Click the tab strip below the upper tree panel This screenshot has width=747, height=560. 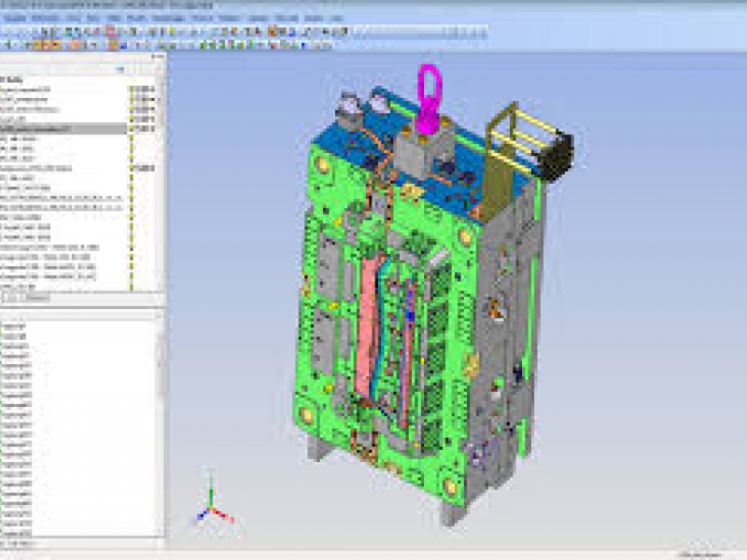tap(82, 299)
